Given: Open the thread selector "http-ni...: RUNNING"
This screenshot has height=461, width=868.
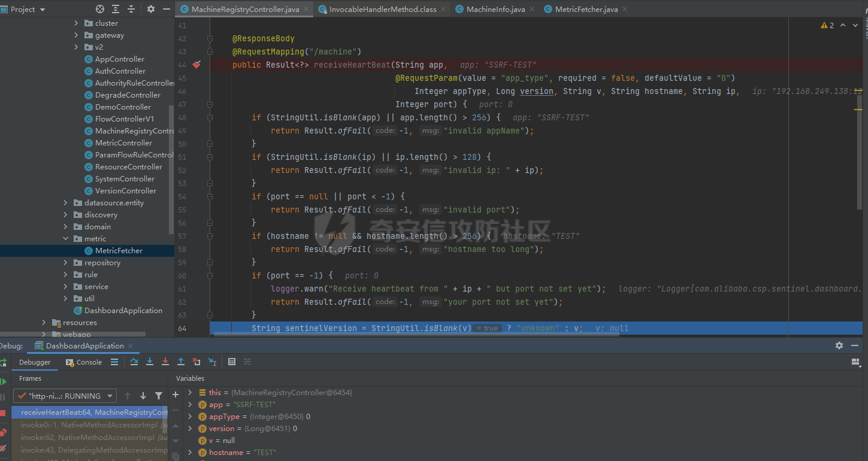Looking at the screenshot, I should point(65,396).
